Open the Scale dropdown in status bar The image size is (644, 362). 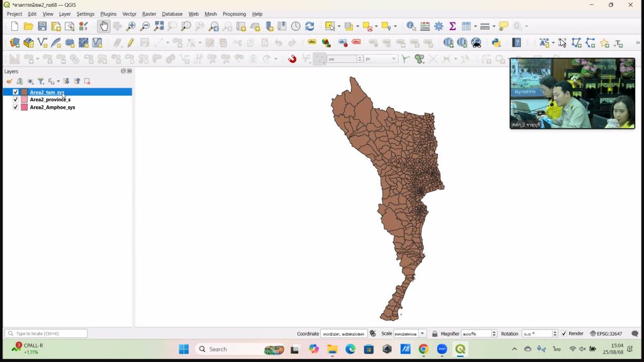[x=423, y=334]
